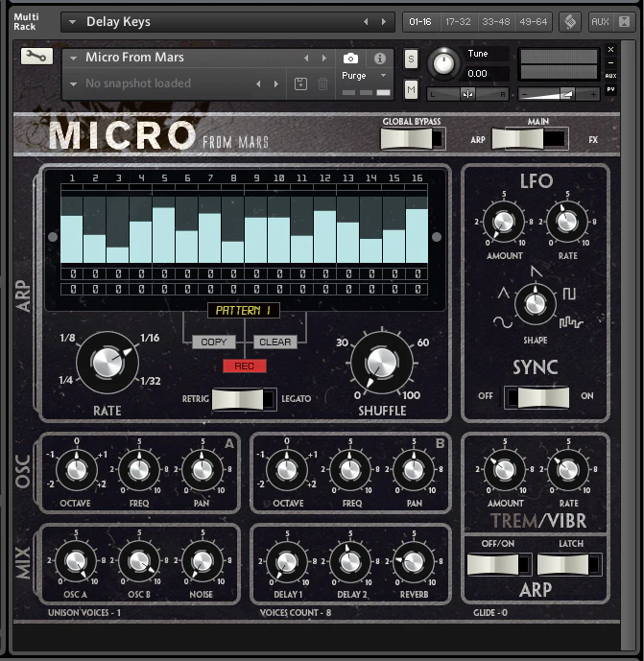Click the right pattern scroll dot
644x661 pixels.
pos(437,237)
